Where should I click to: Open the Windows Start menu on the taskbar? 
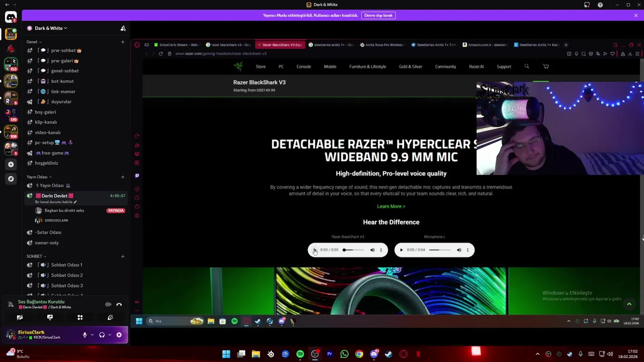[226, 354]
